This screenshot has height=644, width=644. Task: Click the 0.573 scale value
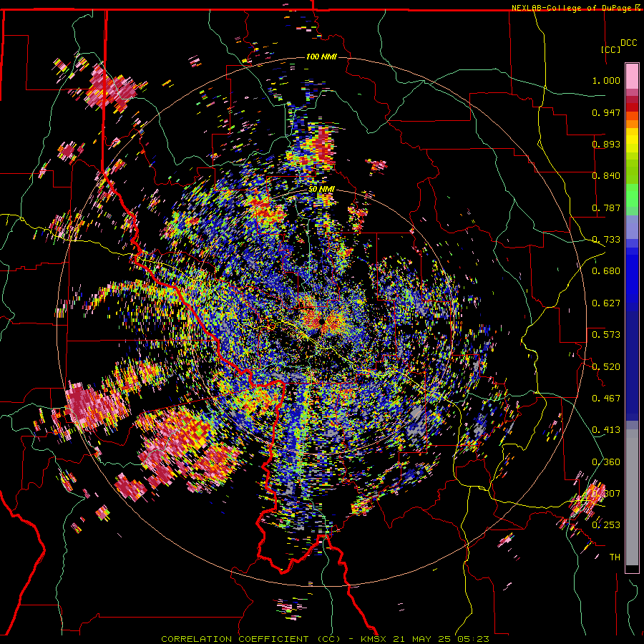(606, 335)
